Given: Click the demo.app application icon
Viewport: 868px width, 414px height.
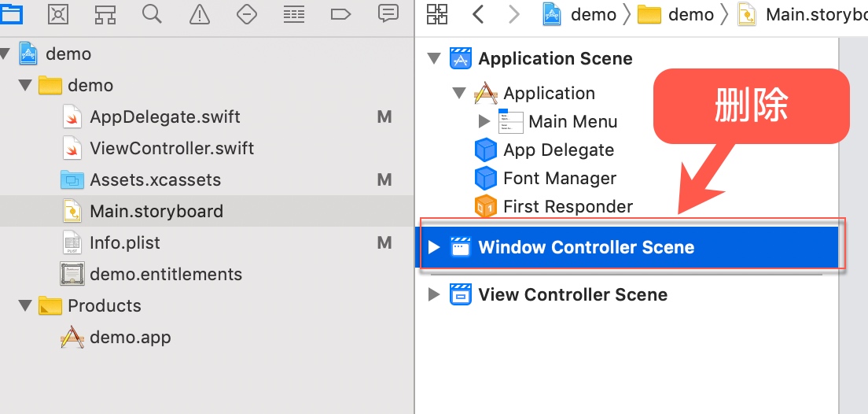Looking at the screenshot, I should [x=72, y=336].
